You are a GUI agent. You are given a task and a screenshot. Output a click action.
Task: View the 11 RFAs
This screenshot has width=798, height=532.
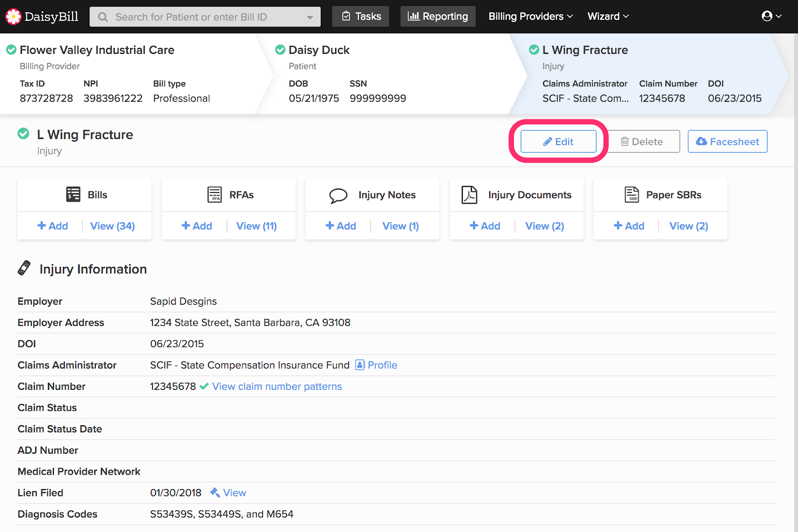coord(256,226)
